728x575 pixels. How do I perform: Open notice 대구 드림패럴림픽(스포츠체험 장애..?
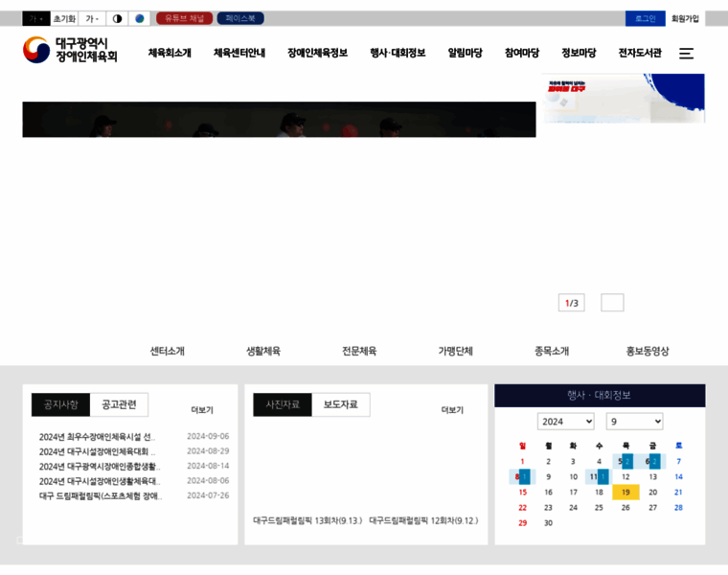click(x=101, y=496)
